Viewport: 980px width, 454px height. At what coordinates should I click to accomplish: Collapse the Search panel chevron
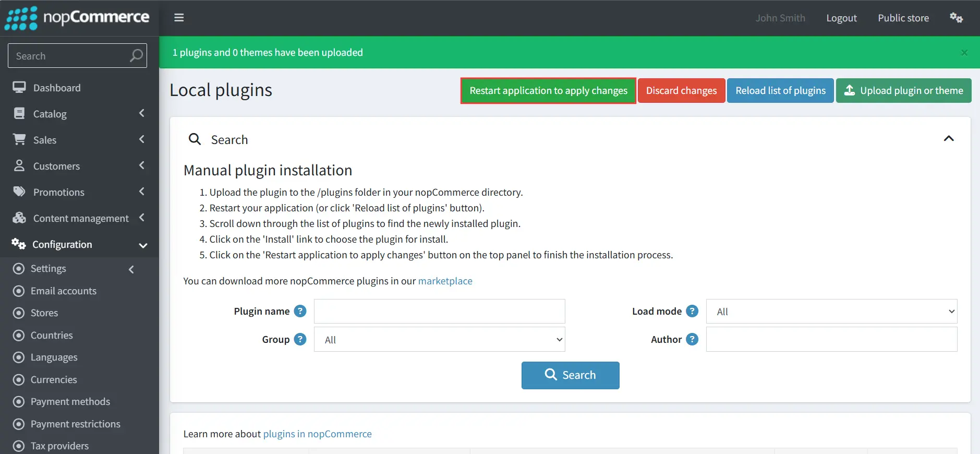click(949, 138)
